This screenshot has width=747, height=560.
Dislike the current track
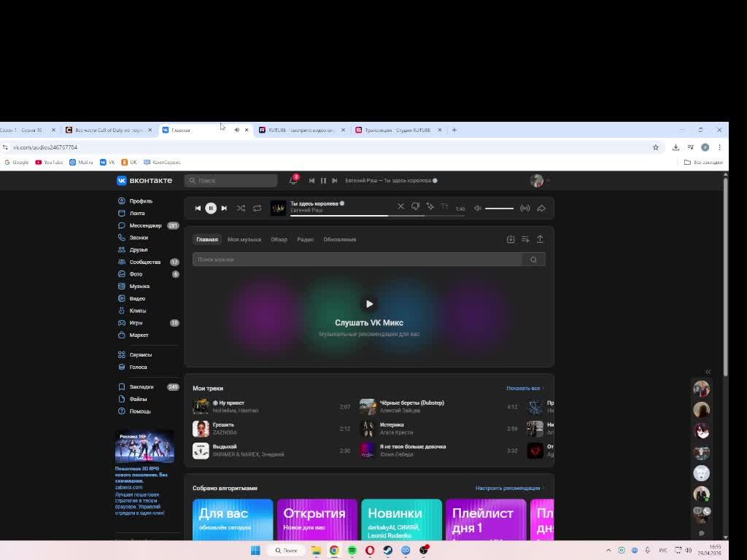[x=415, y=206]
